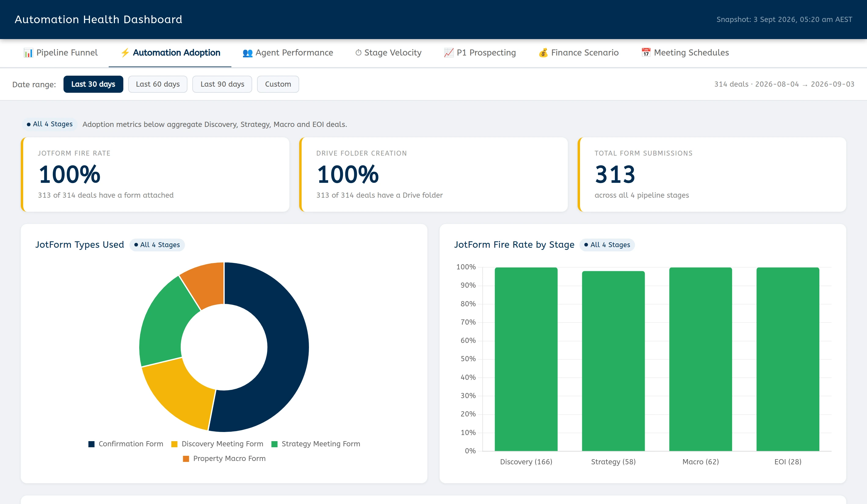The height and width of the screenshot is (504, 867).
Task: Click the Discovery (166) bar
Action: pos(526,359)
